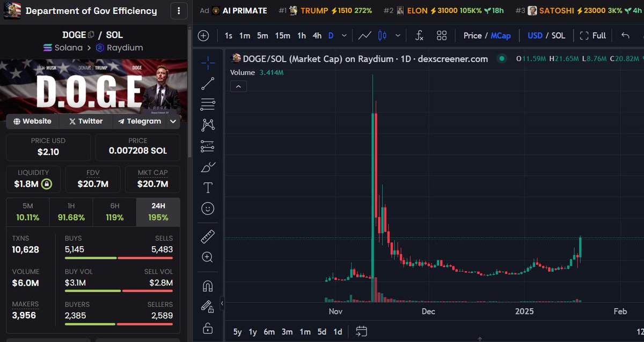This screenshot has width=644, height=342.
Task: Select the D daily timeframe
Action: pos(331,35)
